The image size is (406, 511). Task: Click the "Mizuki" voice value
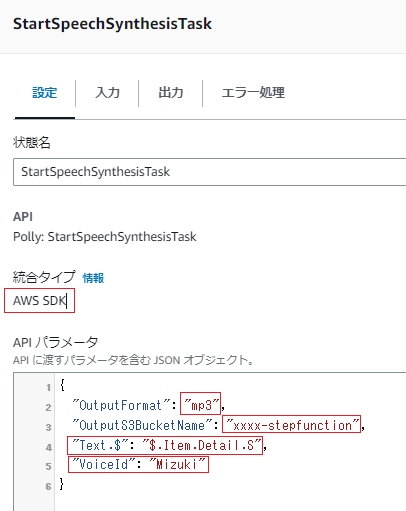tap(177, 464)
